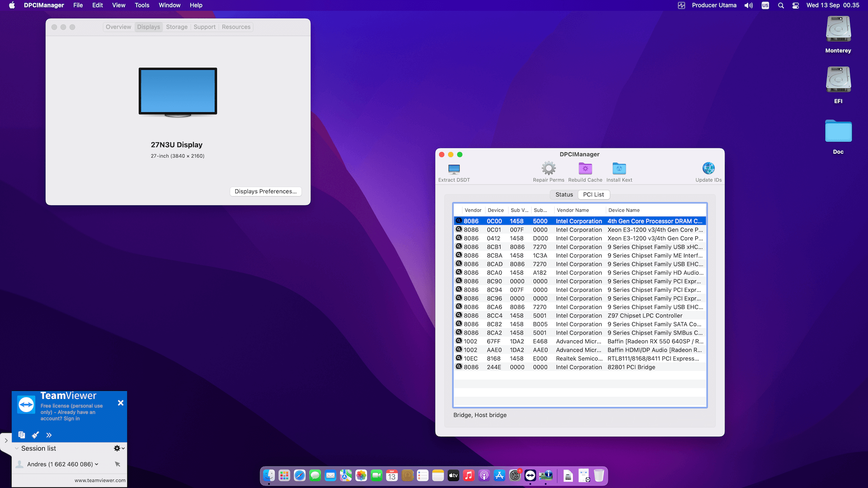Screen dimensions: 868x488
Task: Open Podcasts from the Dock
Action: pos(484,475)
